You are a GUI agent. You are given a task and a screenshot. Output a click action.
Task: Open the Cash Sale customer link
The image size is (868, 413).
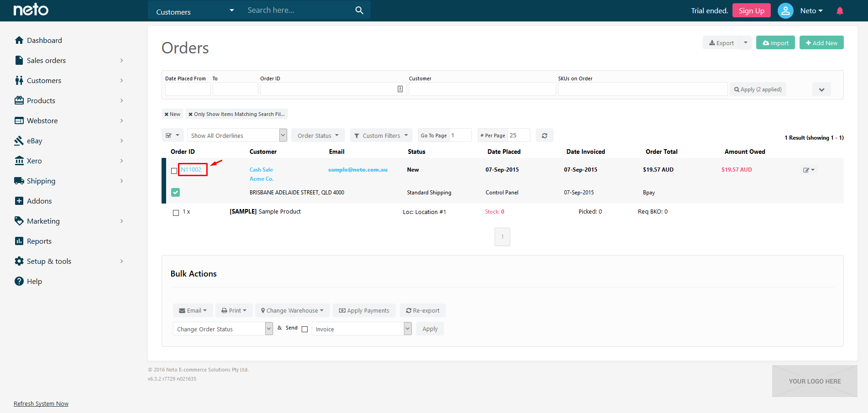pyautogui.click(x=261, y=170)
